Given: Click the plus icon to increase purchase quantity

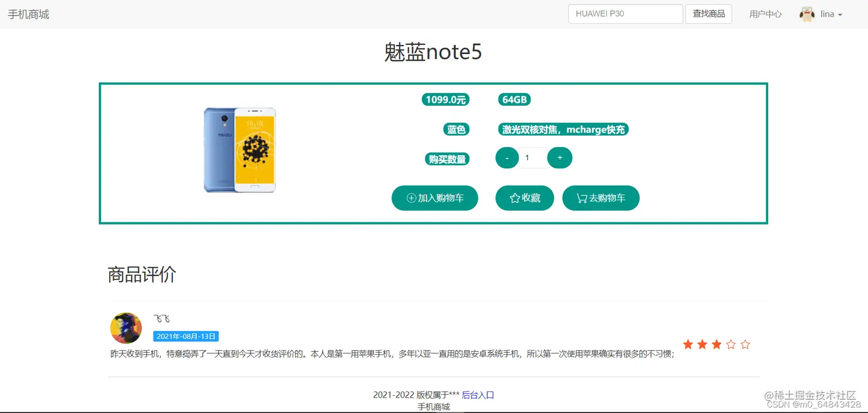Looking at the screenshot, I should pyautogui.click(x=560, y=157).
